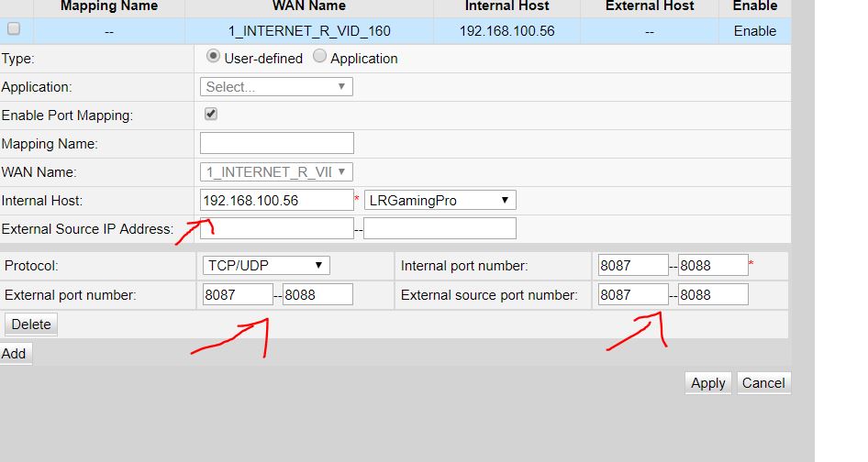Click the Enable Port Mapping label
868x462 pixels.
(x=68, y=115)
